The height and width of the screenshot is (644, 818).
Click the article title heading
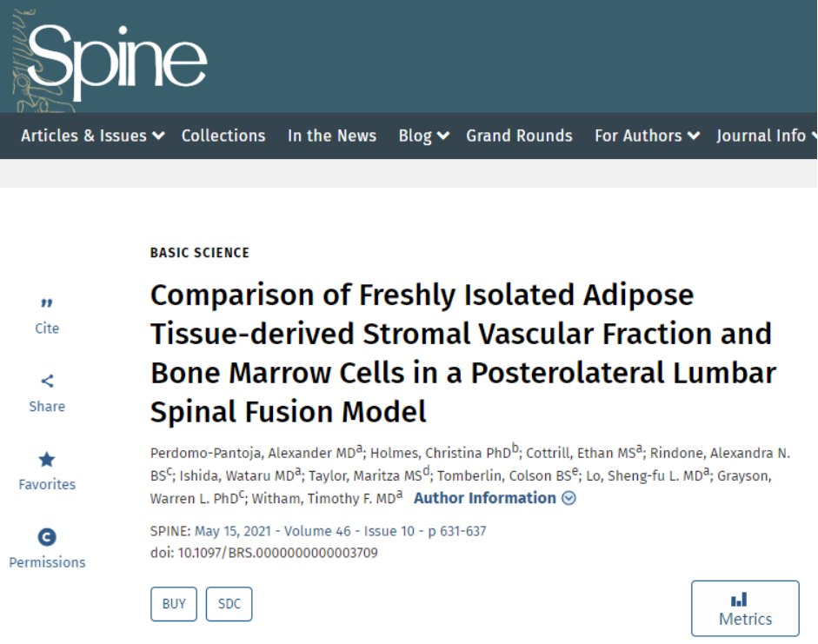click(462, 353)
